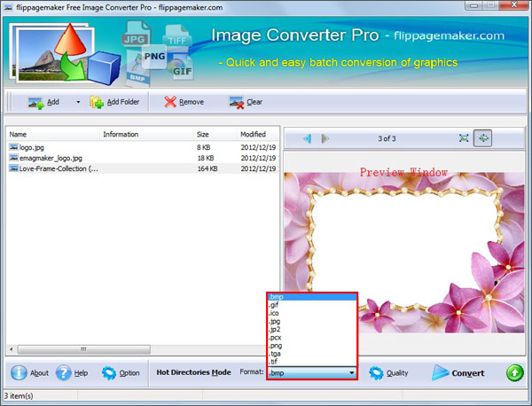Choose .pcx from the format list

[312, 338]
